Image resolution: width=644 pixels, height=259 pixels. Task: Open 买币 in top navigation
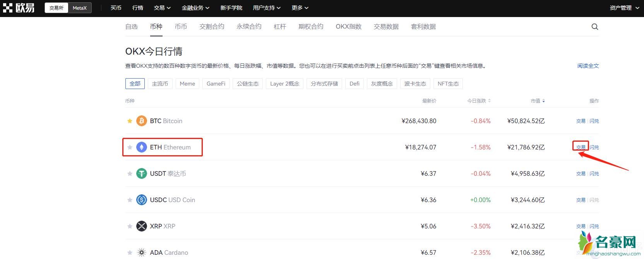tap(116, 8)
